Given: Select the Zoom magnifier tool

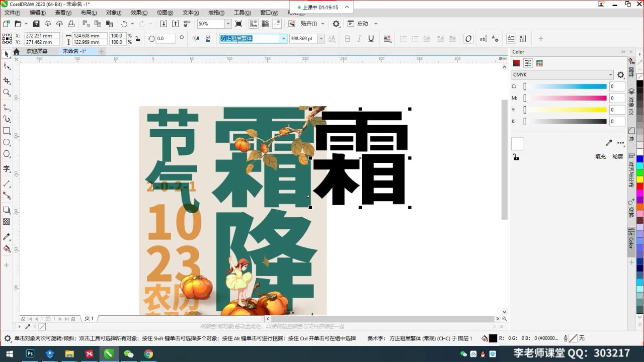Looking at the screenshot, I should point(7,93).
